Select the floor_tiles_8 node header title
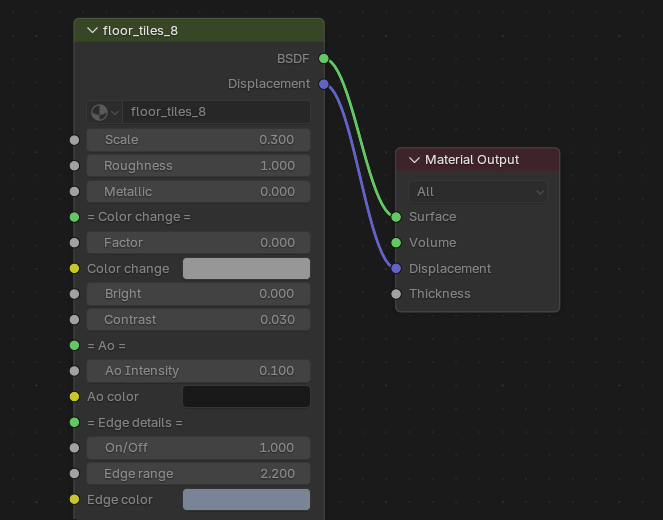 [x=140, y=31]
